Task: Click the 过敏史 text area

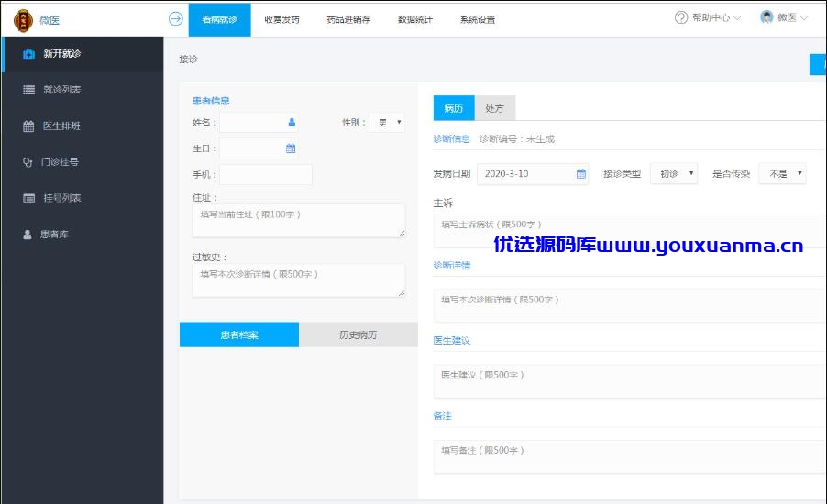Action: pos(299,279)
